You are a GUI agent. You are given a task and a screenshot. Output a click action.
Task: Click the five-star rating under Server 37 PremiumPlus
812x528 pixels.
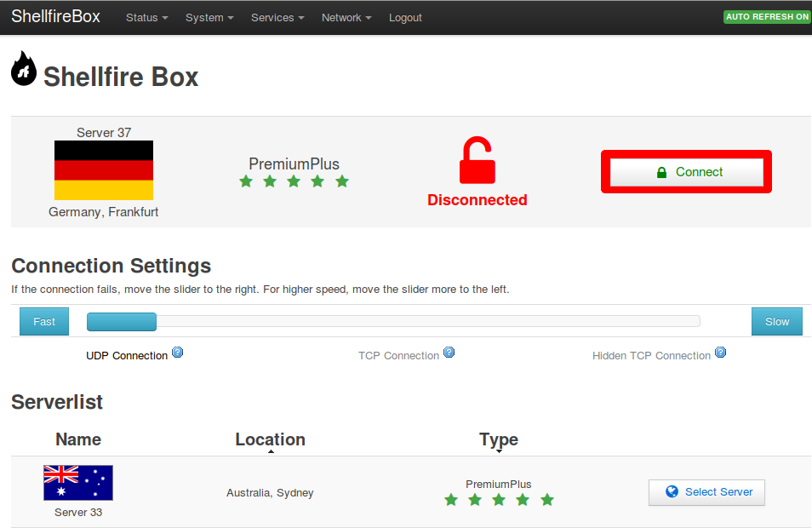coord(294,181)
